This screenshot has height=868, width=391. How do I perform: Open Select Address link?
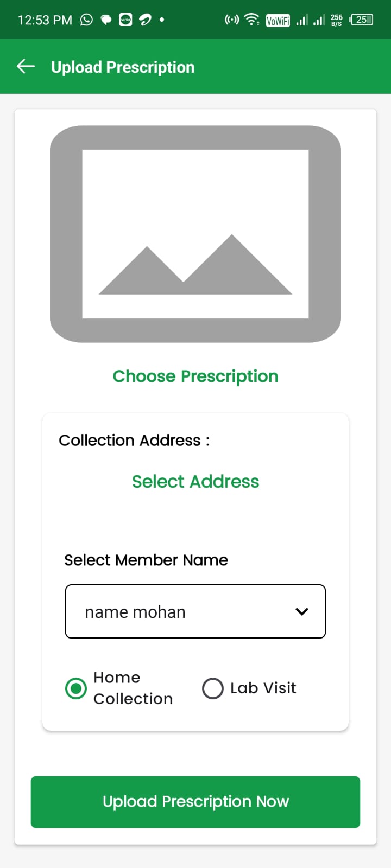[x=195, y=482]
